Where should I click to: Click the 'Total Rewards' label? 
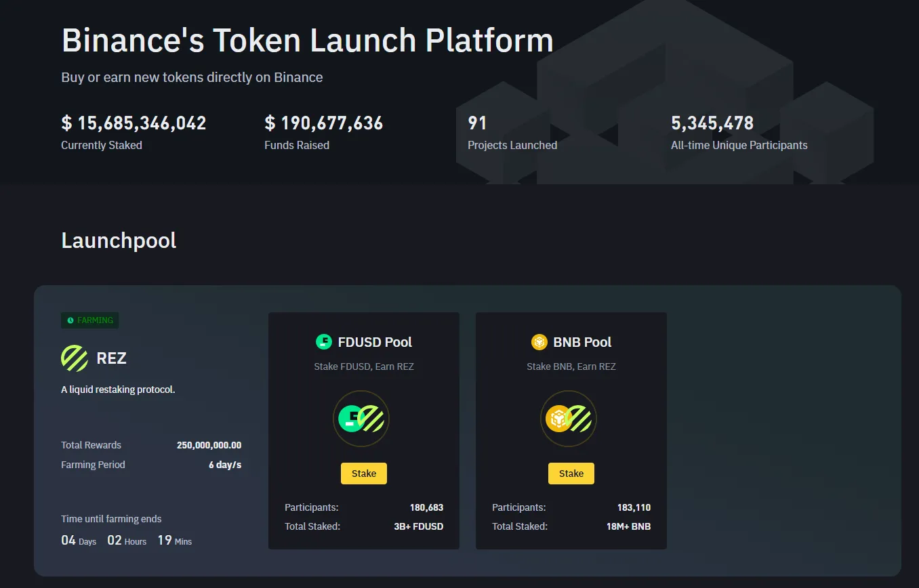[91, 445]
